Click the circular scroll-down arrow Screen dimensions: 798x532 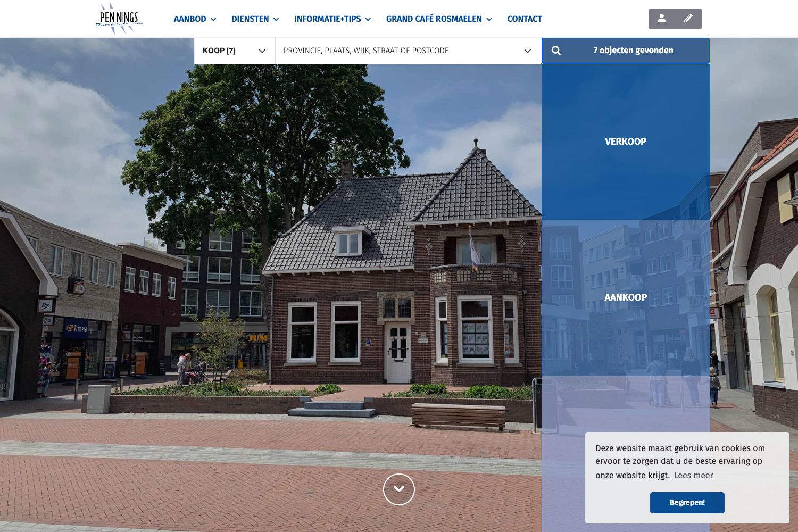point(399,489)
